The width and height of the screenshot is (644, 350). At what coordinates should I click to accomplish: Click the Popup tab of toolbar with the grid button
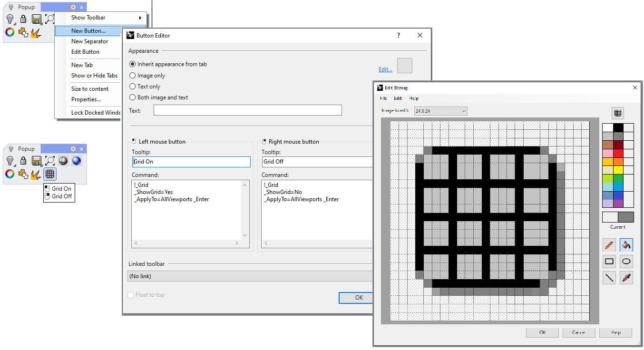point(22,149)
